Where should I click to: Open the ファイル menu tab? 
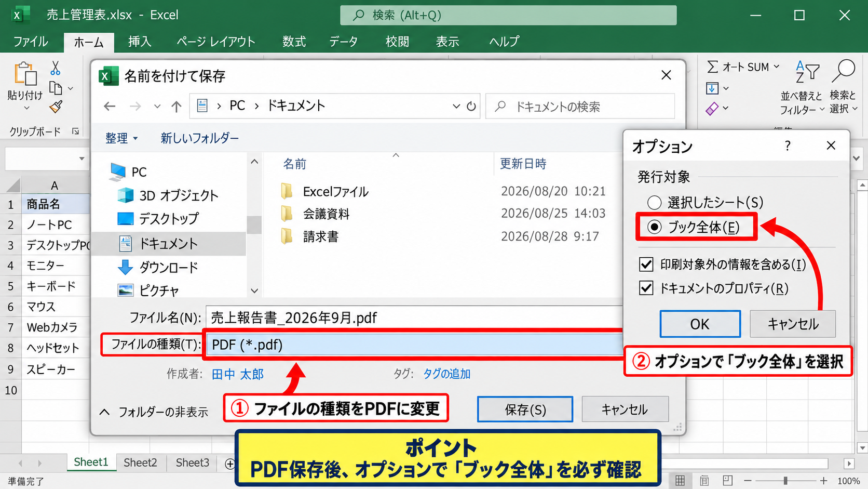click(31, 42)
